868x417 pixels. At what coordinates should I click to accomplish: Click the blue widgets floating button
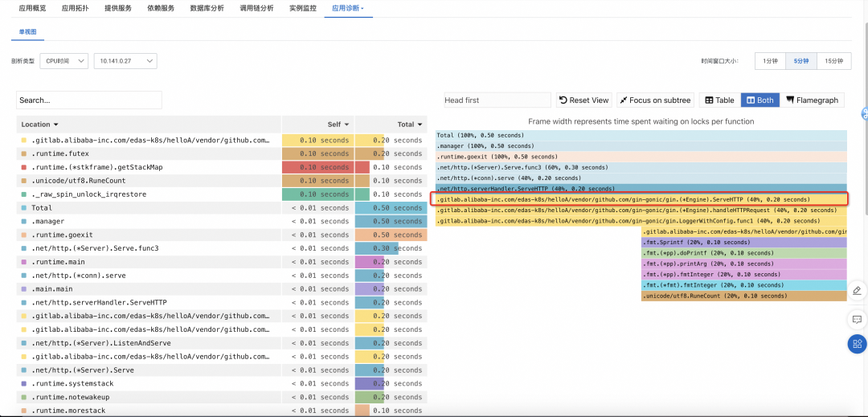tap(857, 345)
